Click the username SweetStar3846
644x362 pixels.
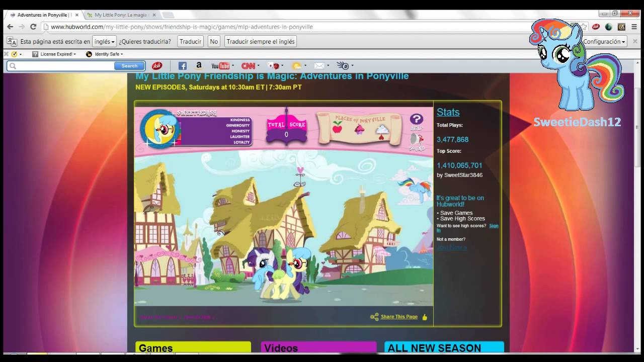463,175
